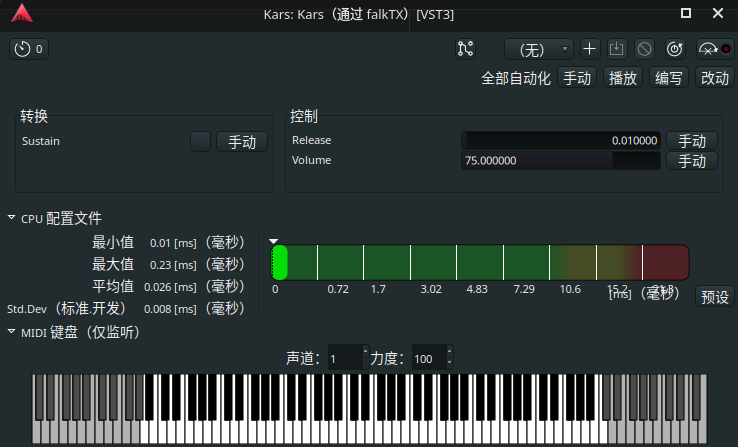
Task: Open Release automation mode 手动 button
Action: (692, 141)
